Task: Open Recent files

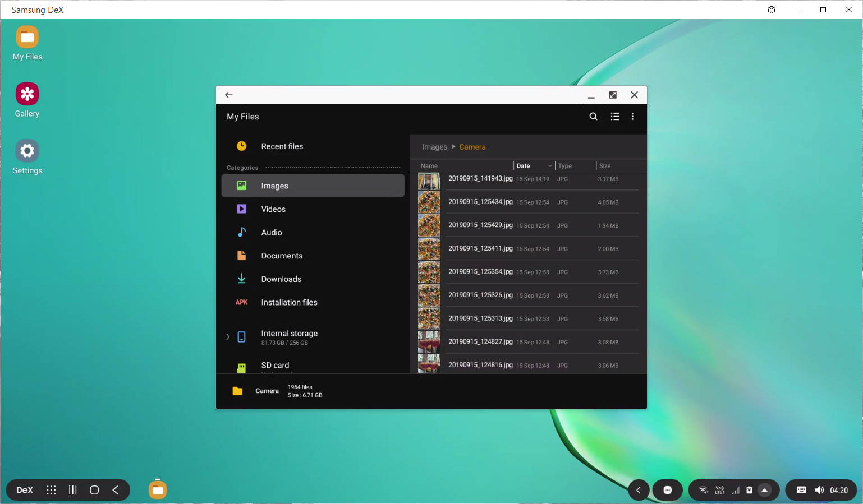Action: click(x=313, y=146)
